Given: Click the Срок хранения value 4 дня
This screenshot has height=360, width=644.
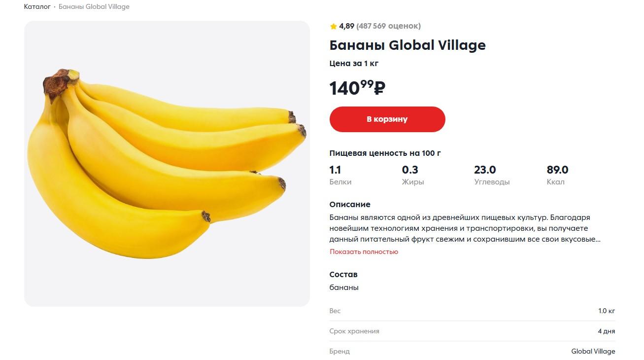Looking at the screenshot, I should [606, 331].
